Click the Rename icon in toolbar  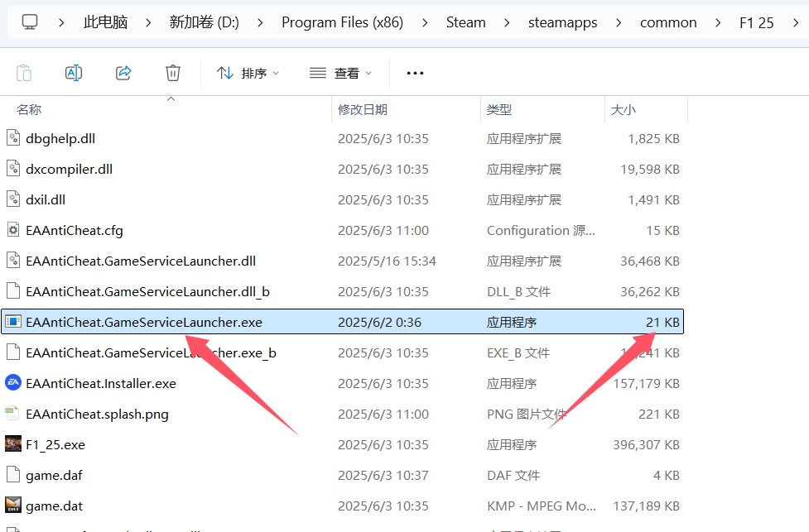coord(74,73)
